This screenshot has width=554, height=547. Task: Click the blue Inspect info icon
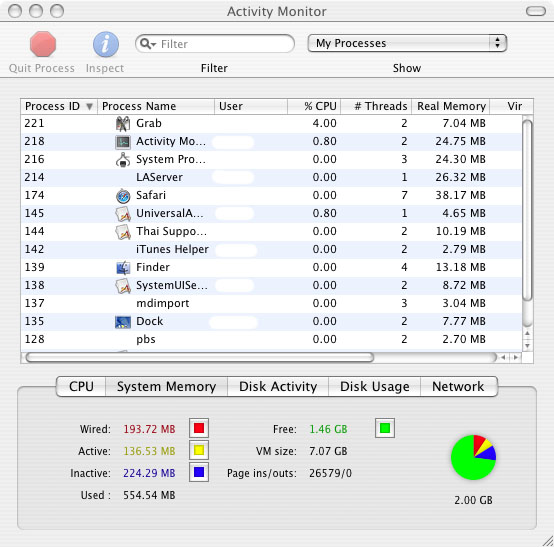coord(106,44)
